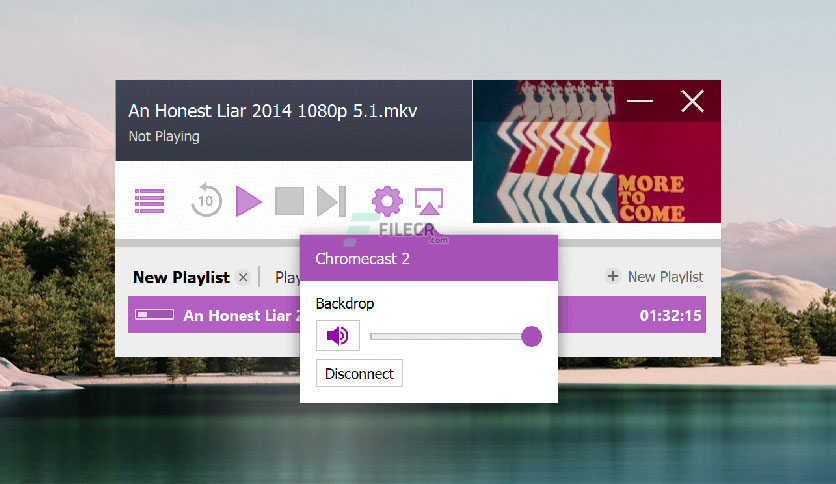Skip to next track button

332,201
